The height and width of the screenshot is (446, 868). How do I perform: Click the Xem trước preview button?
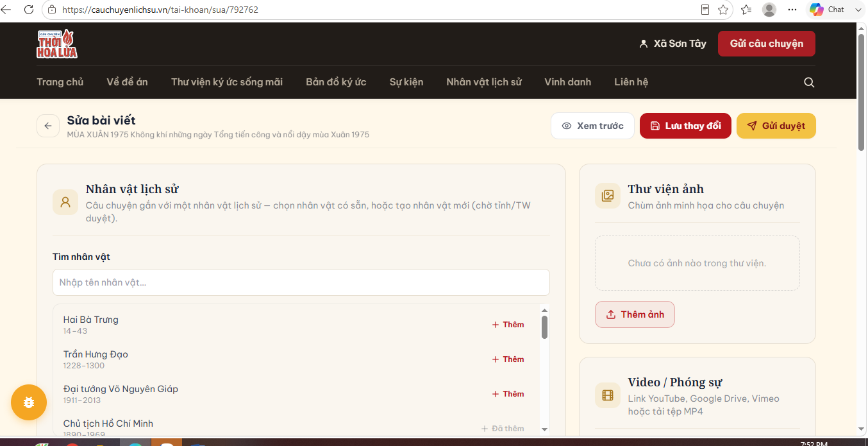pos(592,126)
